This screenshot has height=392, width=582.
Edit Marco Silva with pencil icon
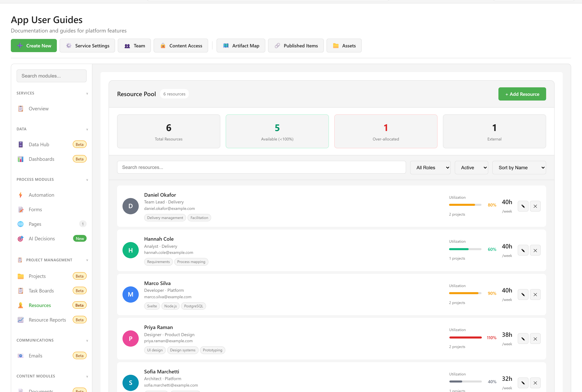point(523,295)
